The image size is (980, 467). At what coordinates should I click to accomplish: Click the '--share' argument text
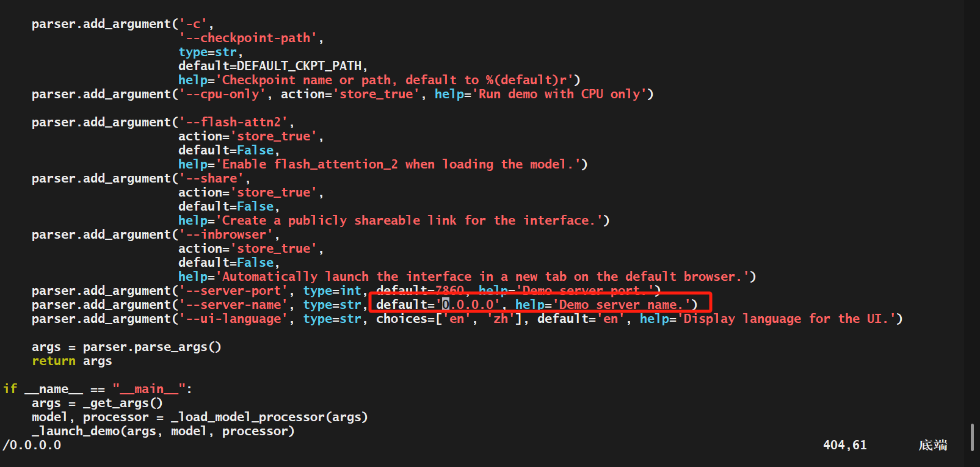(x=211, y=178)
